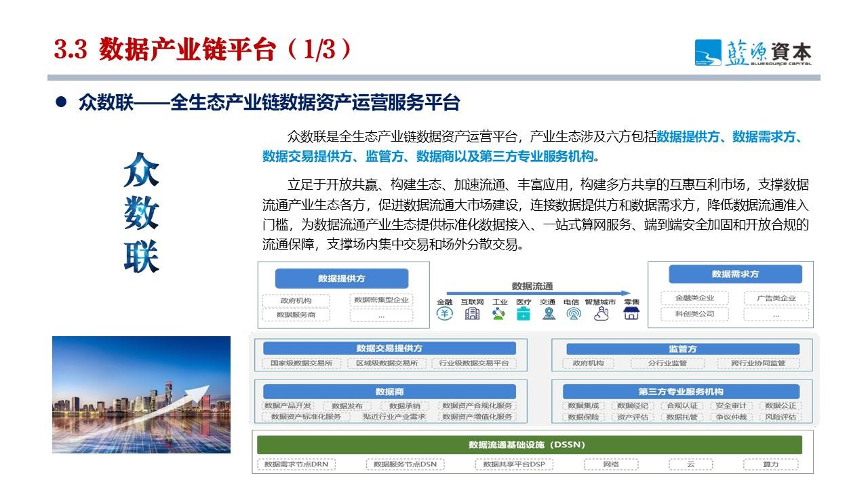Click the blue 数据需求方 header box

click(x=735, y=274)
